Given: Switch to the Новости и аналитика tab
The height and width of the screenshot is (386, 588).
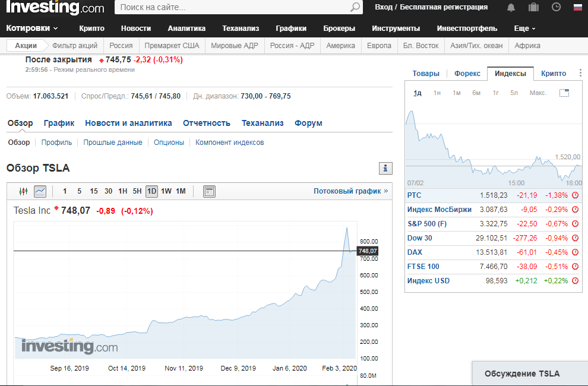Looking at the screenshot, I should click(x=128, y=123).
